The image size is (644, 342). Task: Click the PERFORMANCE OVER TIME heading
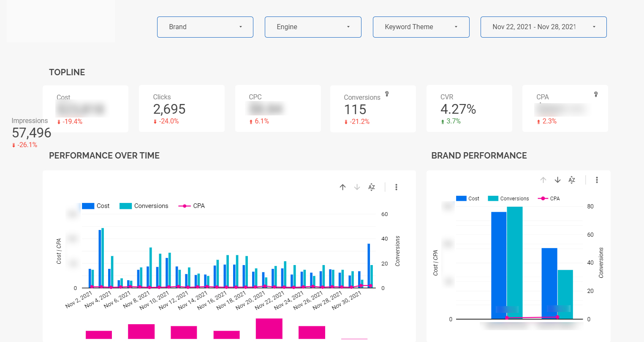[x=104, y=156]
